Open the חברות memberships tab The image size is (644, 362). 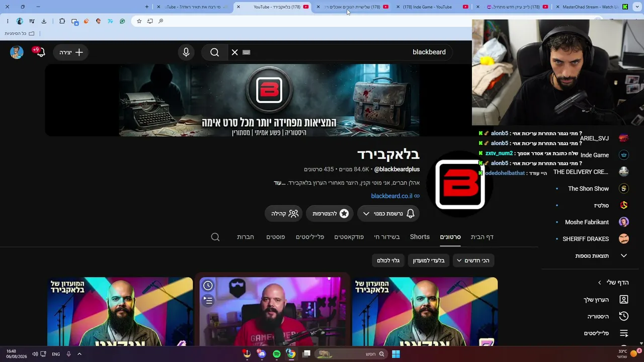246,237
